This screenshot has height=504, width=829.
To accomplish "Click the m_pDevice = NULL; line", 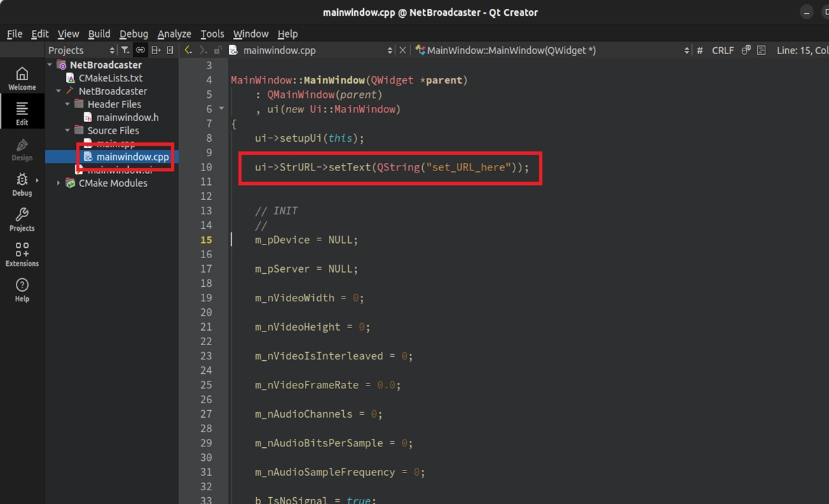I will (x=306, y=240).
